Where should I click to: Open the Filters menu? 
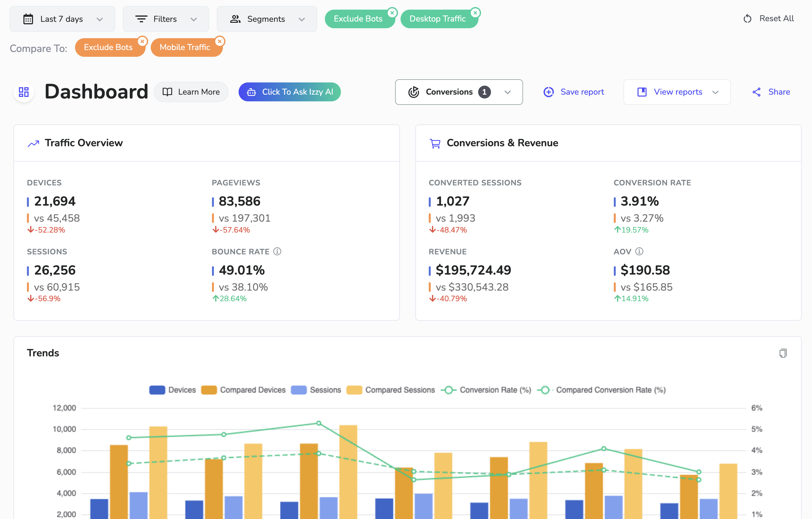point(165,19)
